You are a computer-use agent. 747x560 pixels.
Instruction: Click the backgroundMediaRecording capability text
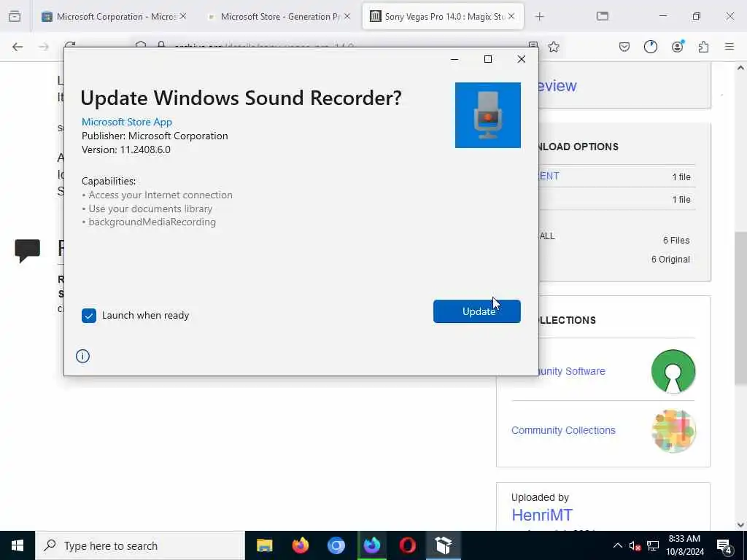tap(152, 222)
